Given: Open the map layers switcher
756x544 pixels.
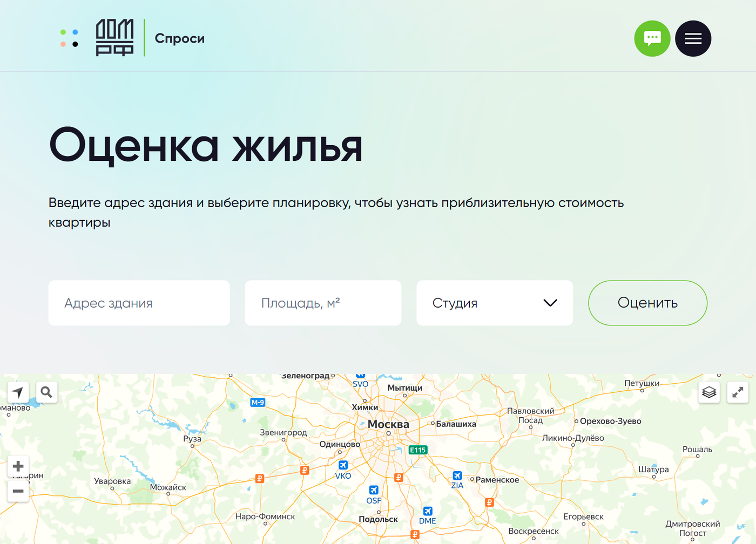Looking at the screenshot, I should pos(709,392).
